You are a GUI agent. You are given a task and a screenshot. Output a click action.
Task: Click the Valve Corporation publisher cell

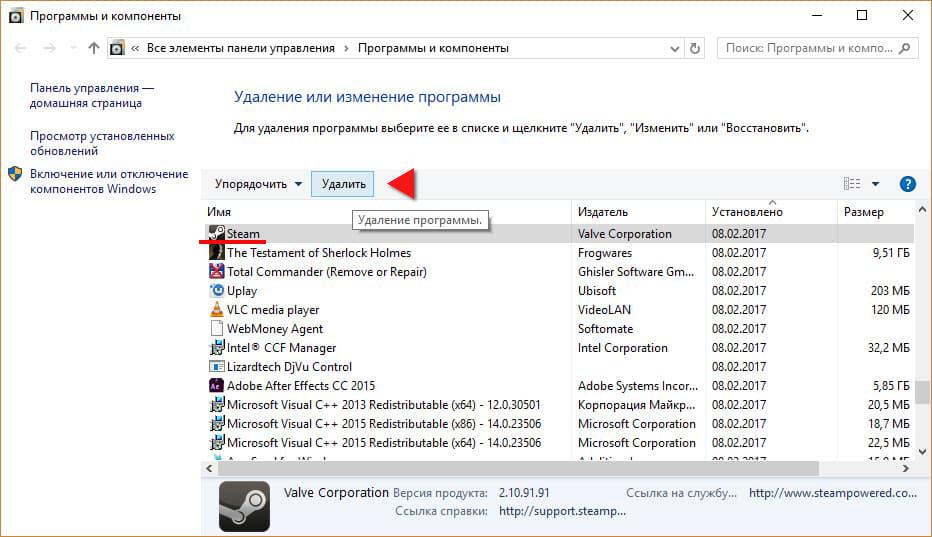click(625, 234)
